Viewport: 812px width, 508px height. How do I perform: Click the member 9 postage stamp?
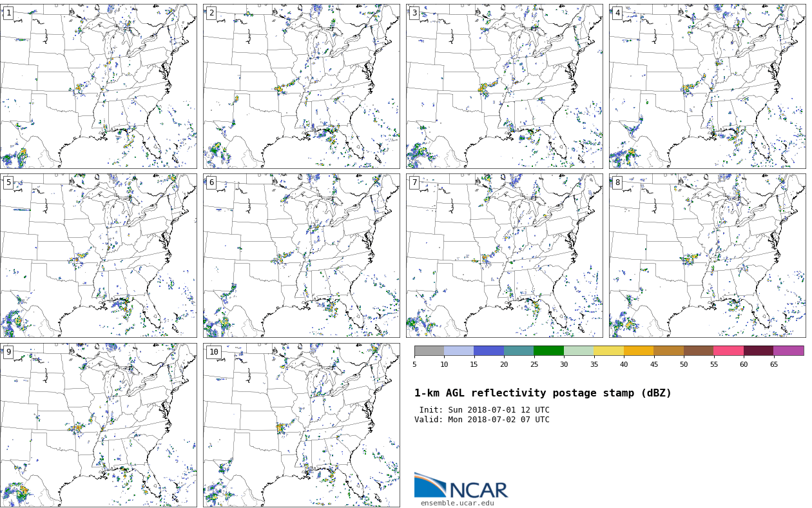click(98, 425)
